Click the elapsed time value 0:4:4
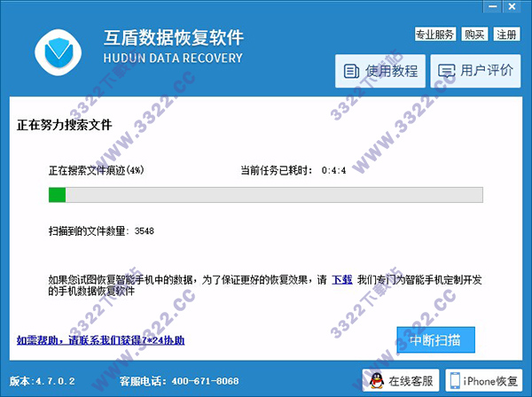This screenshot has width=532, height=397. (334, 170)
